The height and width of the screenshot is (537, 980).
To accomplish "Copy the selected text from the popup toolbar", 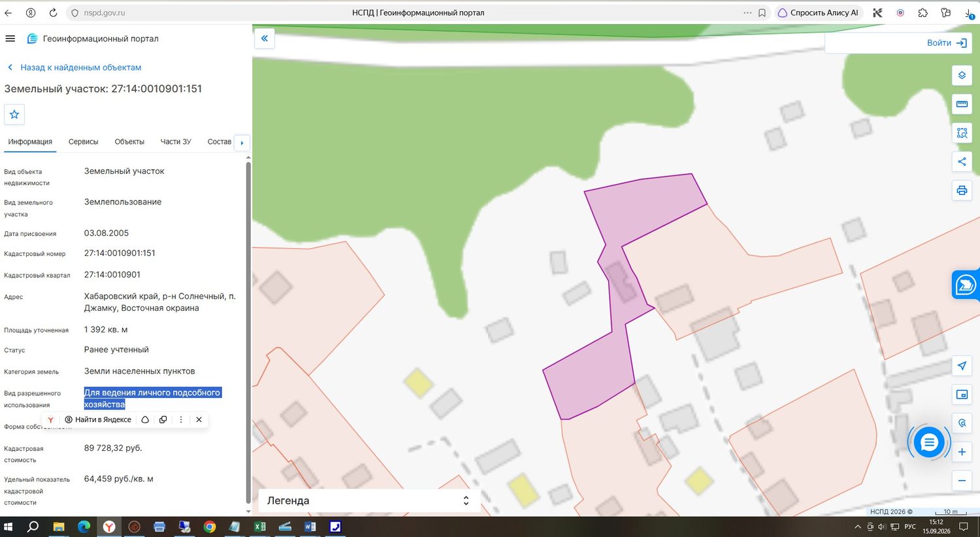I will [x=163, y=419].
